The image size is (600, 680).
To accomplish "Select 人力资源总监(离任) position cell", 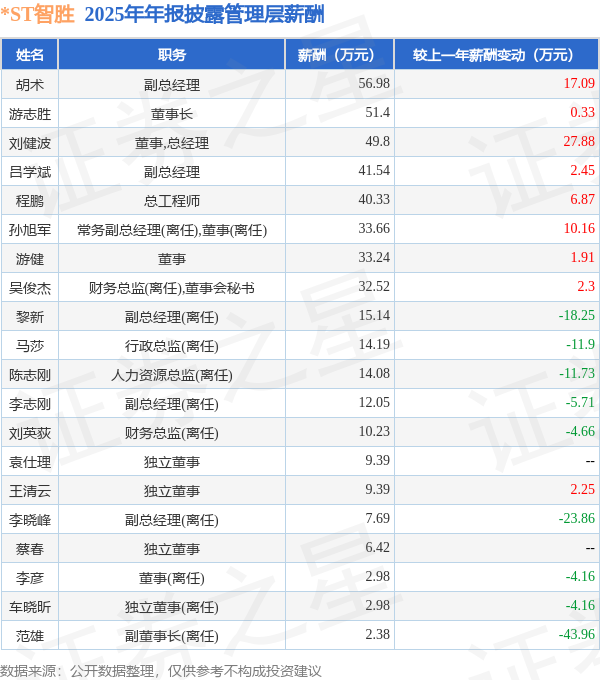I will point(172,375).
